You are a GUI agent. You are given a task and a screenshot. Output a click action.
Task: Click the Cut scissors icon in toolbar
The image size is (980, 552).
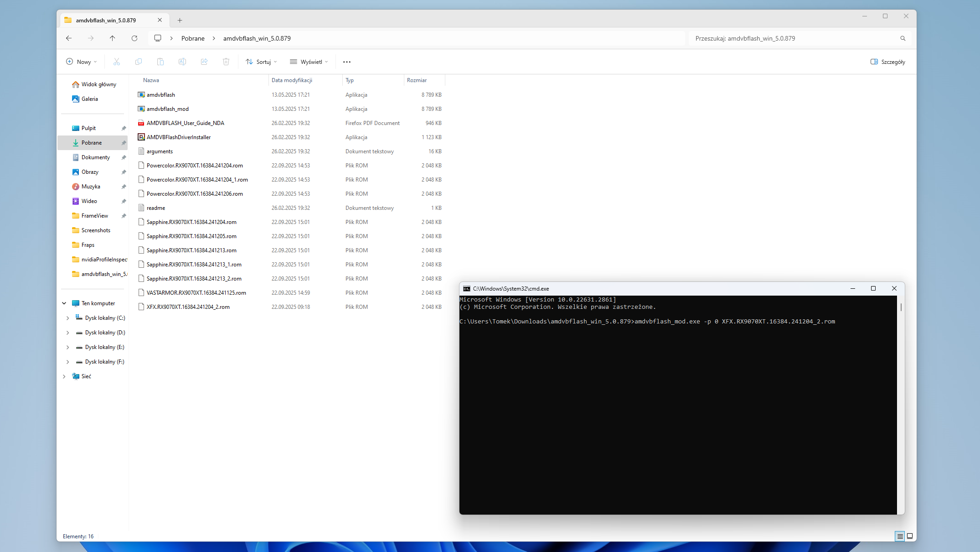click(x=117, y=62)
